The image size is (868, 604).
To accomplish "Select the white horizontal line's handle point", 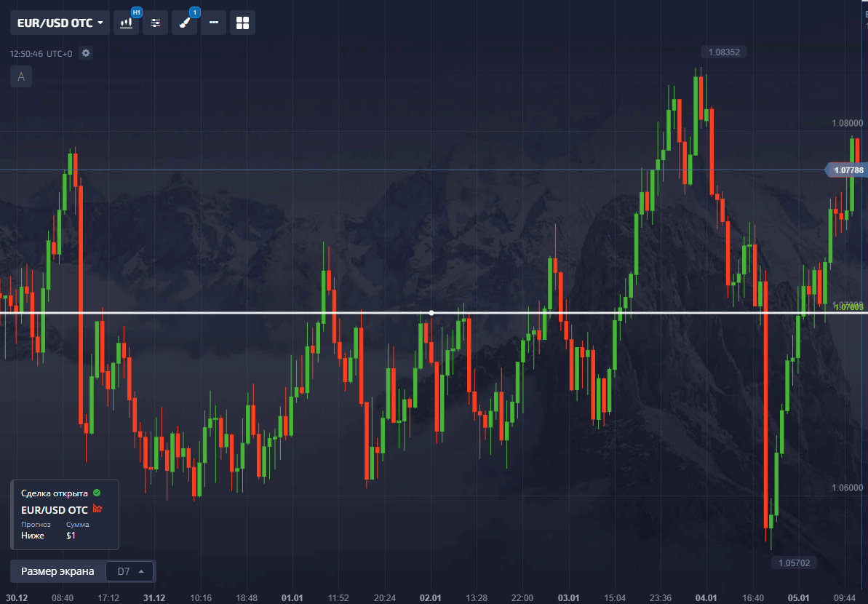I will 431,313.
